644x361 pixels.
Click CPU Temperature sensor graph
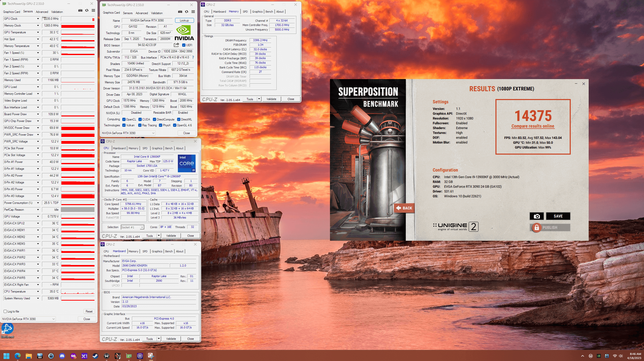78,292
